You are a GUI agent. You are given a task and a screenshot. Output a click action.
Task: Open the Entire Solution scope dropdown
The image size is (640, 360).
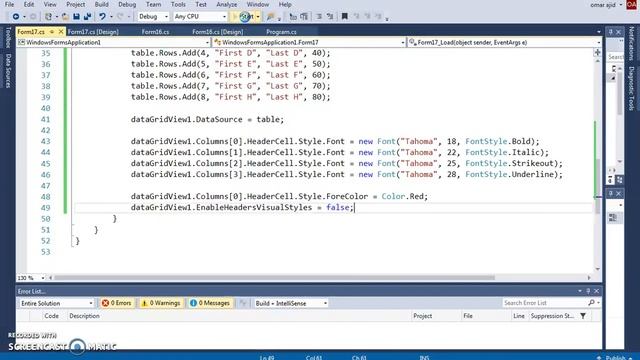pos(56,303)
